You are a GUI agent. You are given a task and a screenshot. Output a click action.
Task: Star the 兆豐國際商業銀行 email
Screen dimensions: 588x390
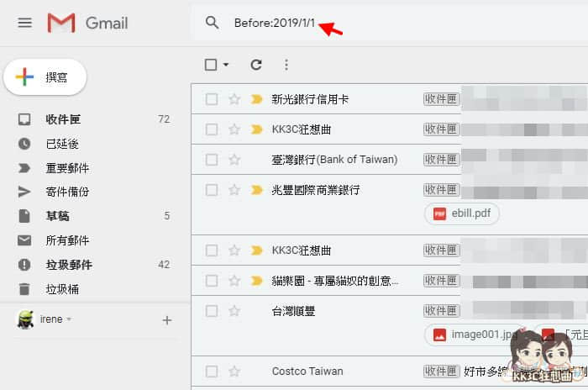234,190
